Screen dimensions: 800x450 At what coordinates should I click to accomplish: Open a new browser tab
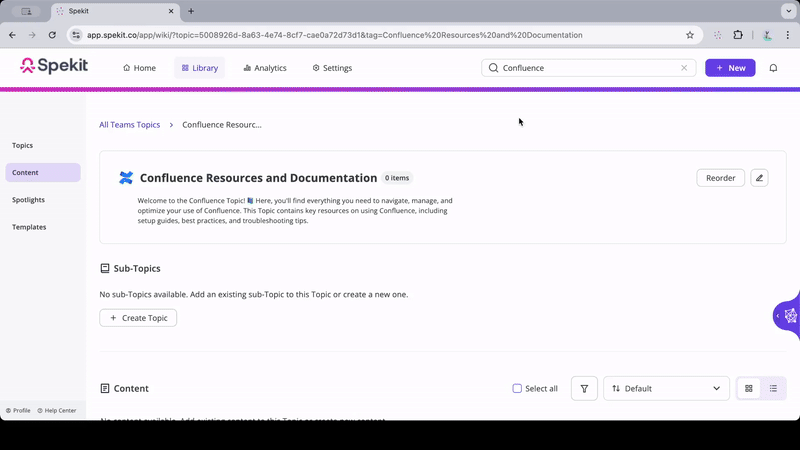191,11
